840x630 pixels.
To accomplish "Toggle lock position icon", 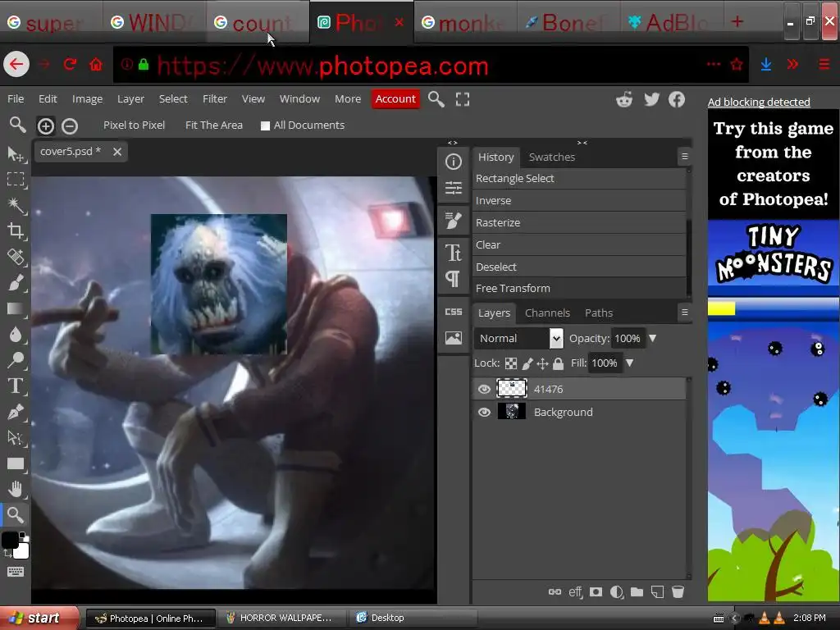I will 543,363.
